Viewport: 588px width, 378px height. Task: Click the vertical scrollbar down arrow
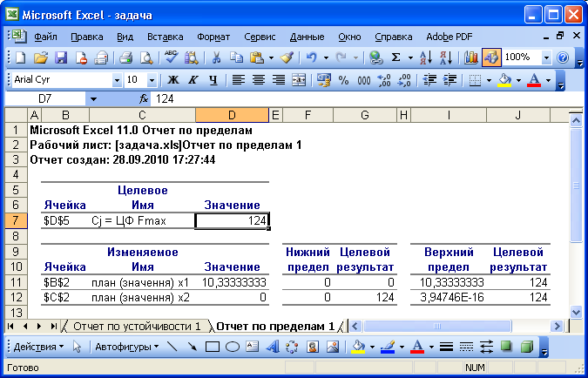point(576,312)
